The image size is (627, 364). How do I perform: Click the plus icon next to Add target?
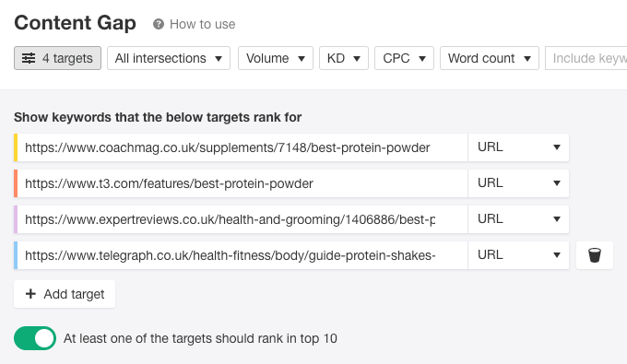[30, 294]
